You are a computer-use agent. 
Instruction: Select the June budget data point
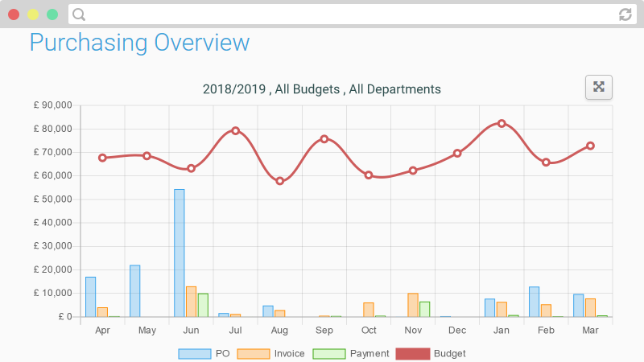pyautogui.click(x=191, y=169)
